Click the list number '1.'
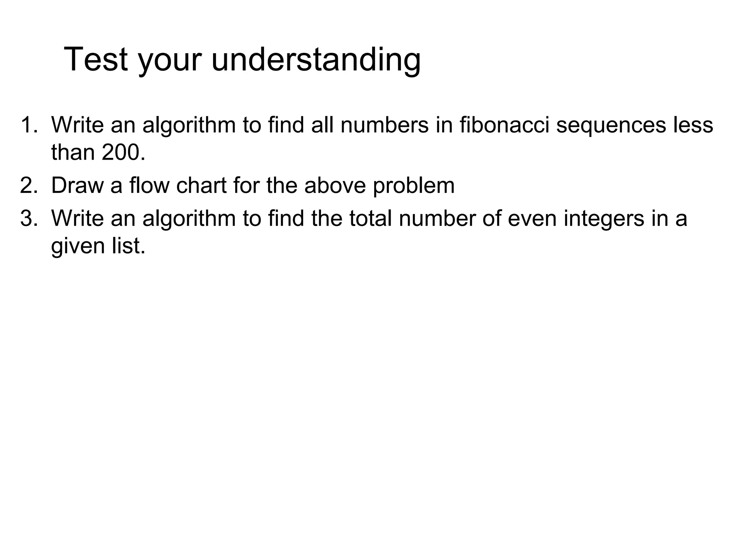This screenshot has width=747, height=560. [x=29, y=125]
